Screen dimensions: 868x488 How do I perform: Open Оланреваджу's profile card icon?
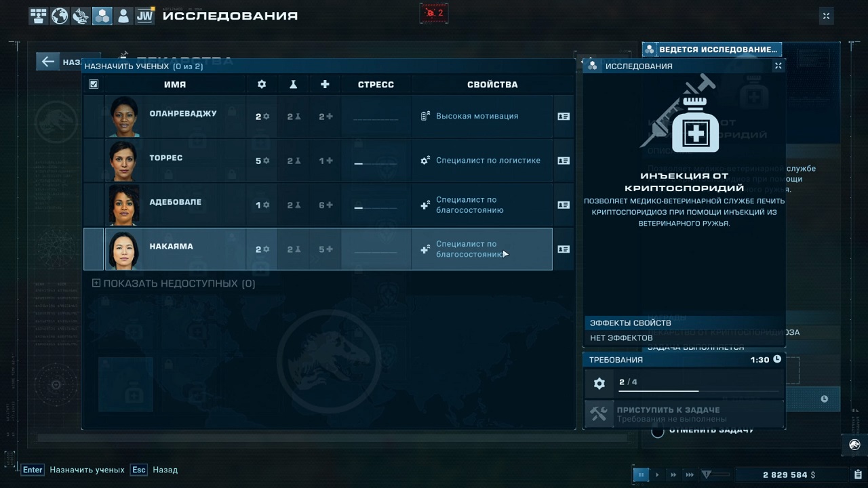point(563,117)
